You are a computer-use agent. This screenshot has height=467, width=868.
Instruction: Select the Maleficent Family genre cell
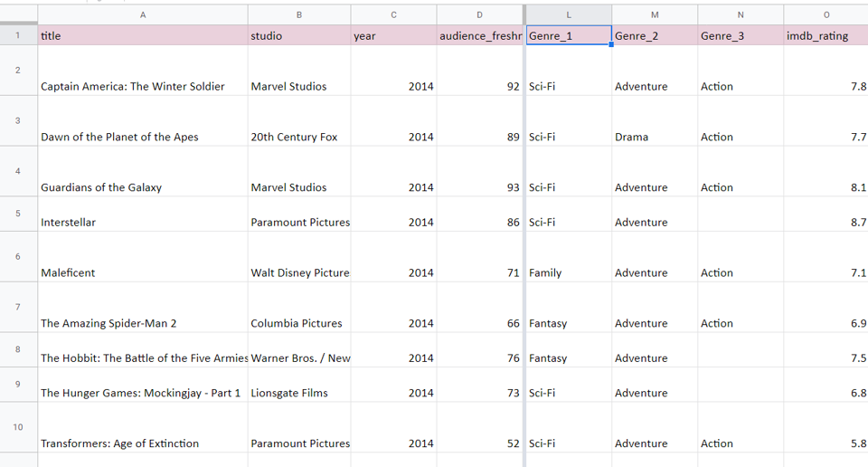[569, 256]
